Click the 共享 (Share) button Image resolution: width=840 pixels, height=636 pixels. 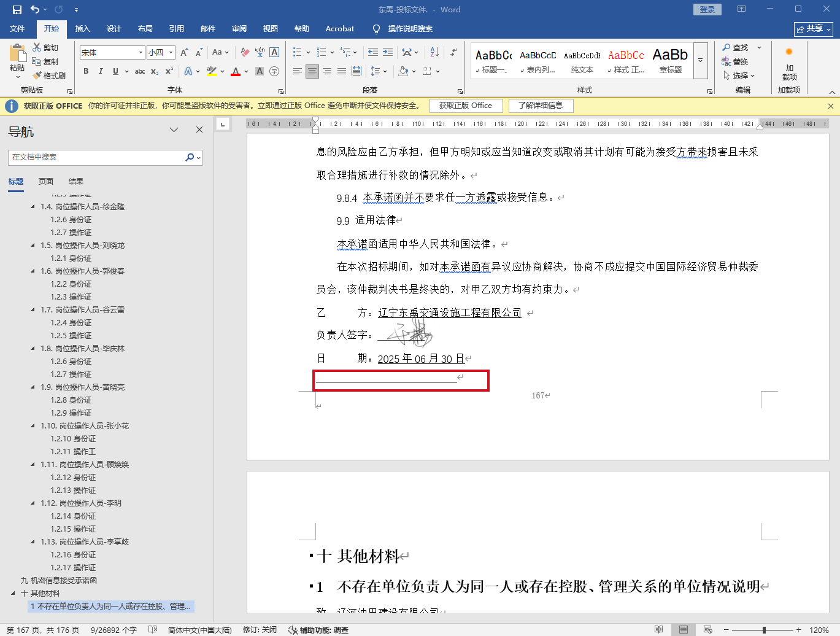(x=814, y=29)
